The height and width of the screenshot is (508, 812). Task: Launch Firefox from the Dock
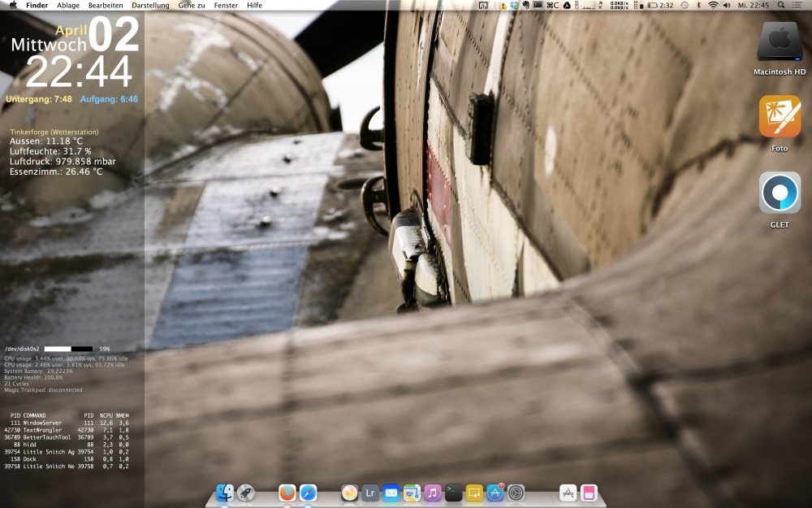287,493
